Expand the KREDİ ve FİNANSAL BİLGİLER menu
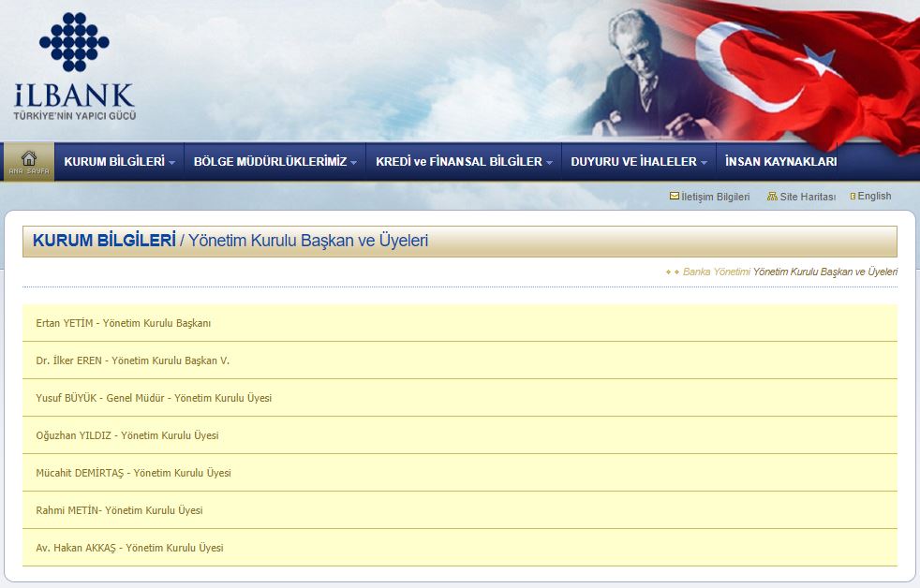 [x=464, y=162]
